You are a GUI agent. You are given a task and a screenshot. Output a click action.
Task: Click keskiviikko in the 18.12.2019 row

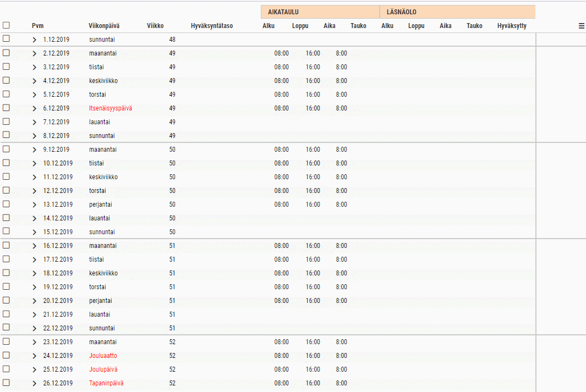point(103,273)
